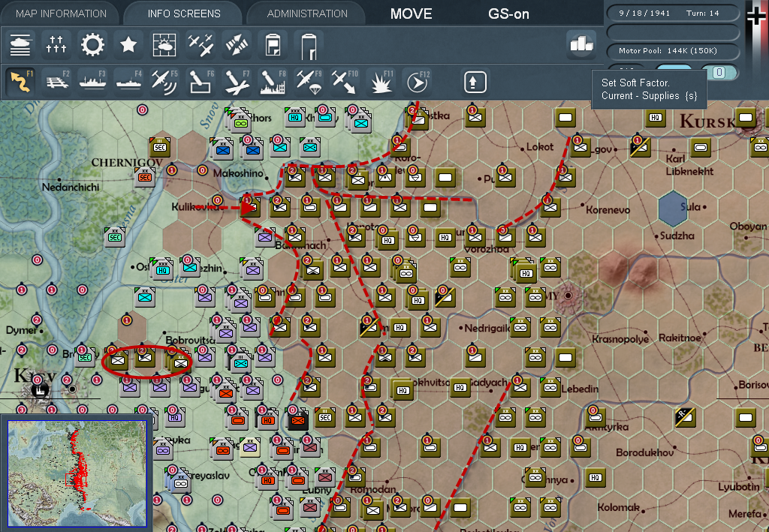The height and width of the screenshot is (532, 769).
Task: Click the up arrow collapse toolbar button
Action: 475,82
